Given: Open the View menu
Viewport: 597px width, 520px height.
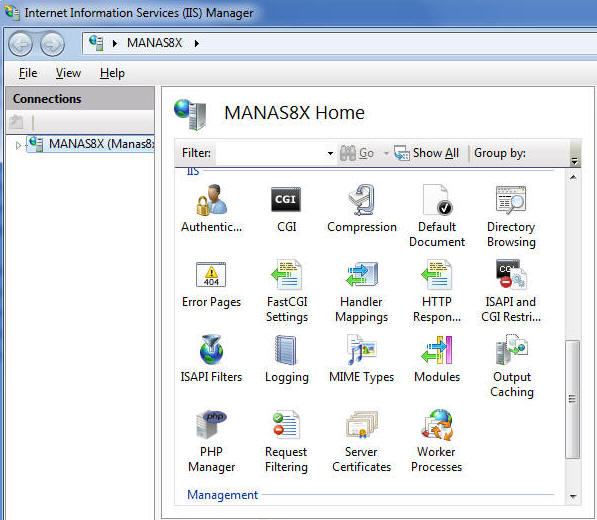Looking at the screenshot, I should tap(68, 73).
